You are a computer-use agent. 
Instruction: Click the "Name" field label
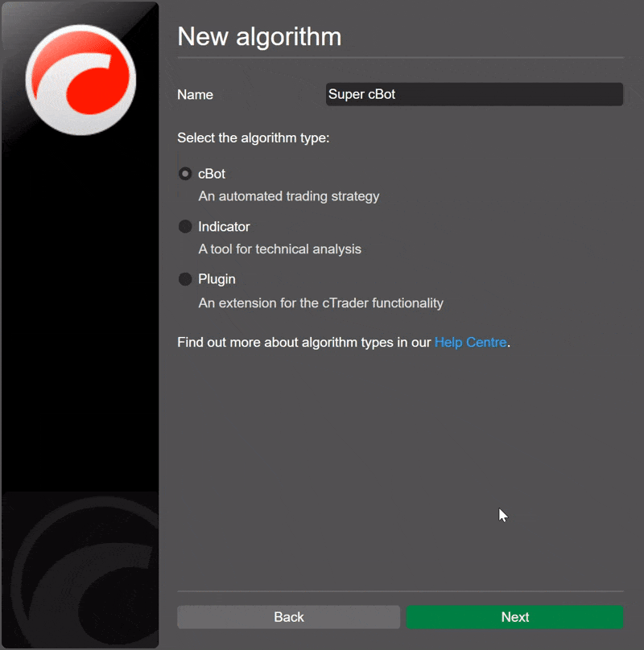[195, 95]
